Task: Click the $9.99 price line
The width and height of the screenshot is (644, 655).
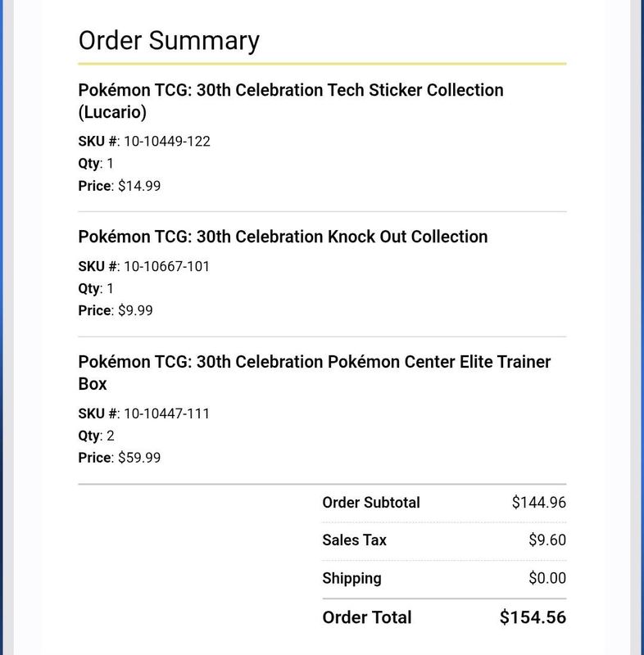Action: (116, 310)
